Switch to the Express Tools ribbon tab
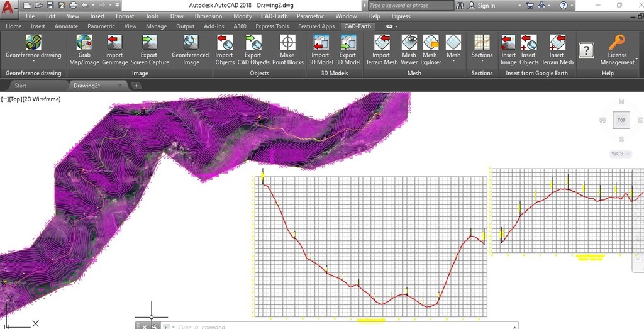Screen dimensions: 644x329 (x=272, y=26)
